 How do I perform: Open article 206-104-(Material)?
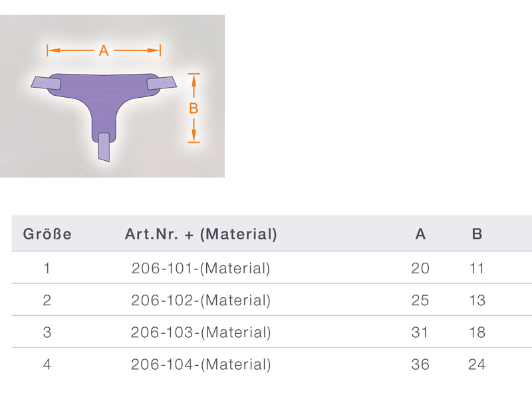201,364
